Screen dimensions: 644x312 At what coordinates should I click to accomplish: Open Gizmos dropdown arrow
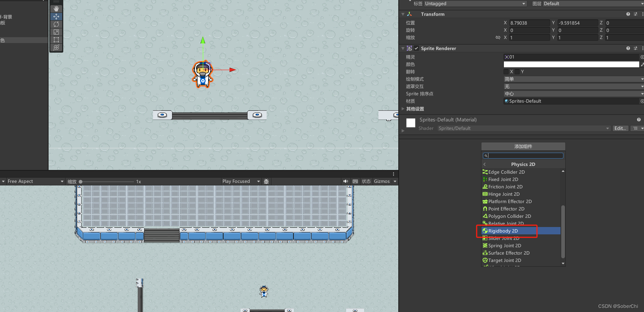(x=395, y=181)
